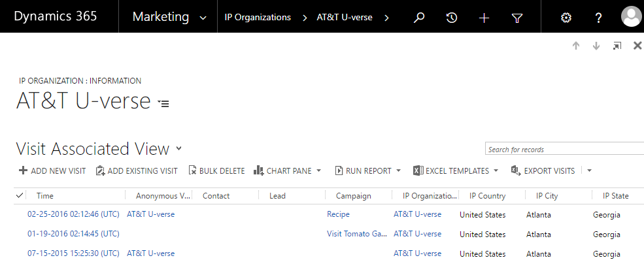Screen dimensions: 644x275
Task: Open recently viewed items clock icon
Action: [451, 18]
